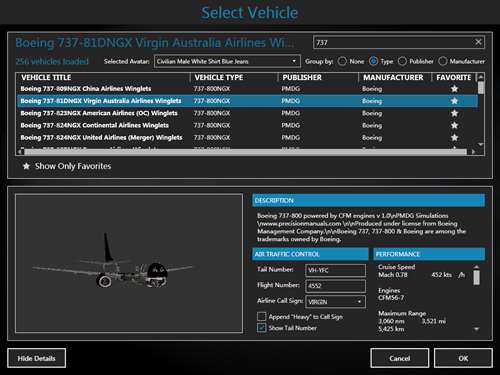Unfavorite the China Airlines 737-809NGX star
Viewport: 500px width, 375px height.
[454, 89]
